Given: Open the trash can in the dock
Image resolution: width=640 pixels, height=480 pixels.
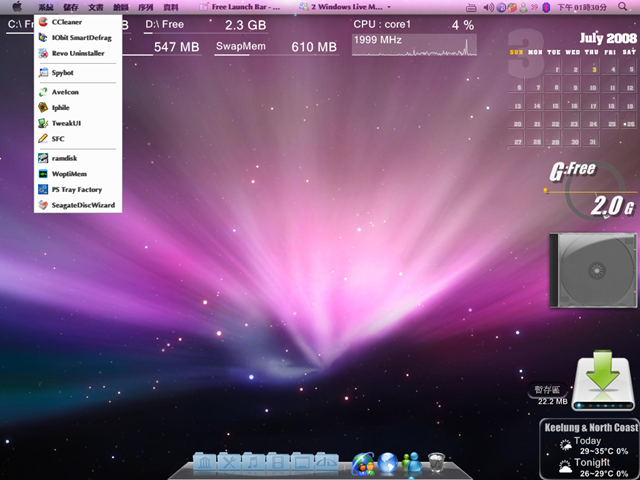Looking at the screenshot, I should tap(436, 463).
